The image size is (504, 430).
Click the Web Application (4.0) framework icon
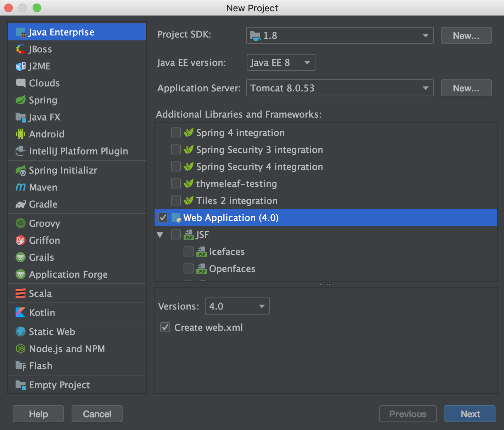pyautogui.click(x=177, y=218)
